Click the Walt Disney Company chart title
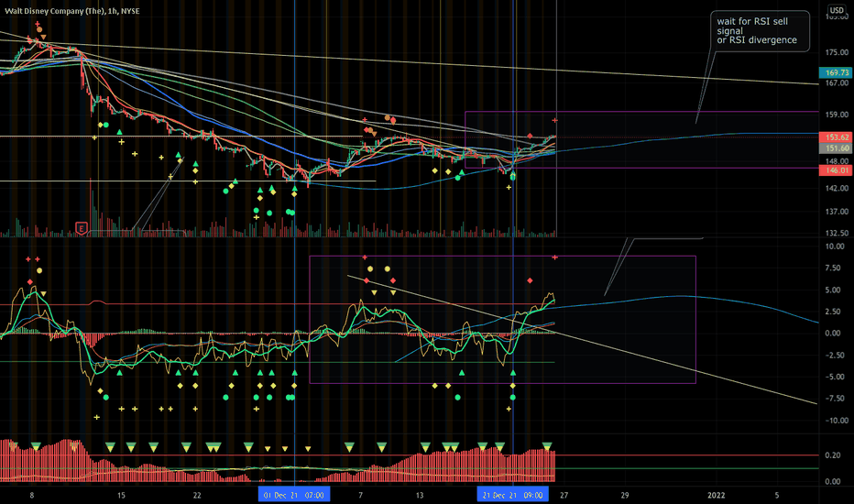Image resolution: width=854 pixels, height=504 pixels. coord(72,11)
